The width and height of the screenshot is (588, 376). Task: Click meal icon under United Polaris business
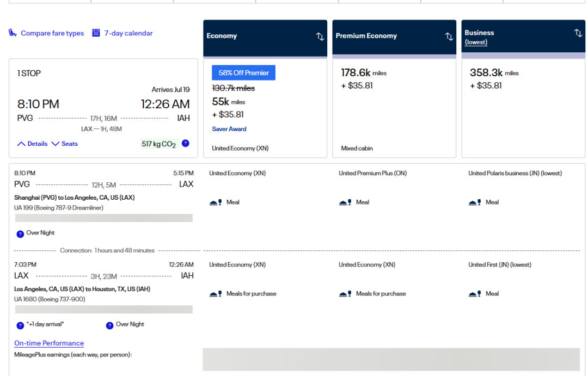point(475,202)
